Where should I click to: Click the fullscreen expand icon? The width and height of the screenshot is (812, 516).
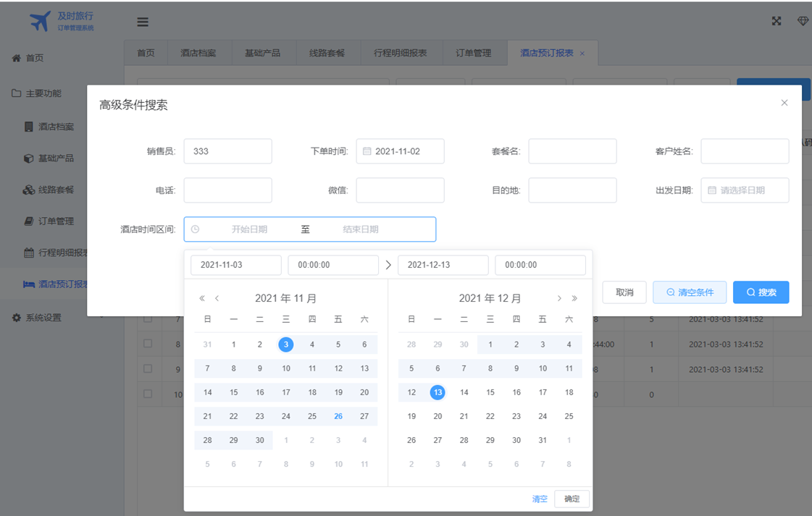tap(777, 21)
